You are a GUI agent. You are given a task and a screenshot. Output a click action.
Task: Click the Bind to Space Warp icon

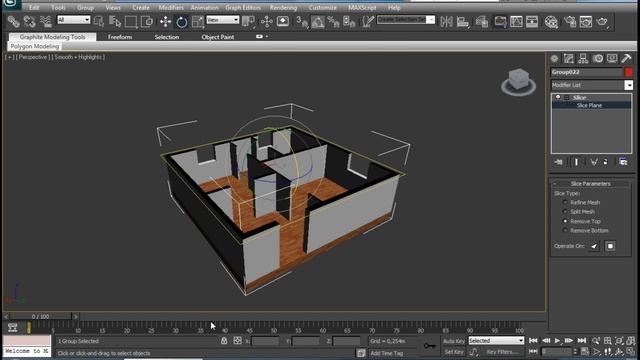[x=46, y=21]
